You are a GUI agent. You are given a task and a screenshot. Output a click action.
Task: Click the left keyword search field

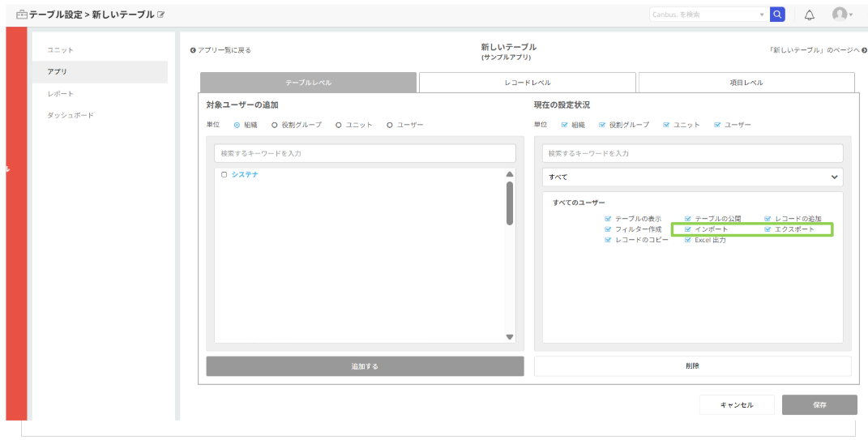365,153
